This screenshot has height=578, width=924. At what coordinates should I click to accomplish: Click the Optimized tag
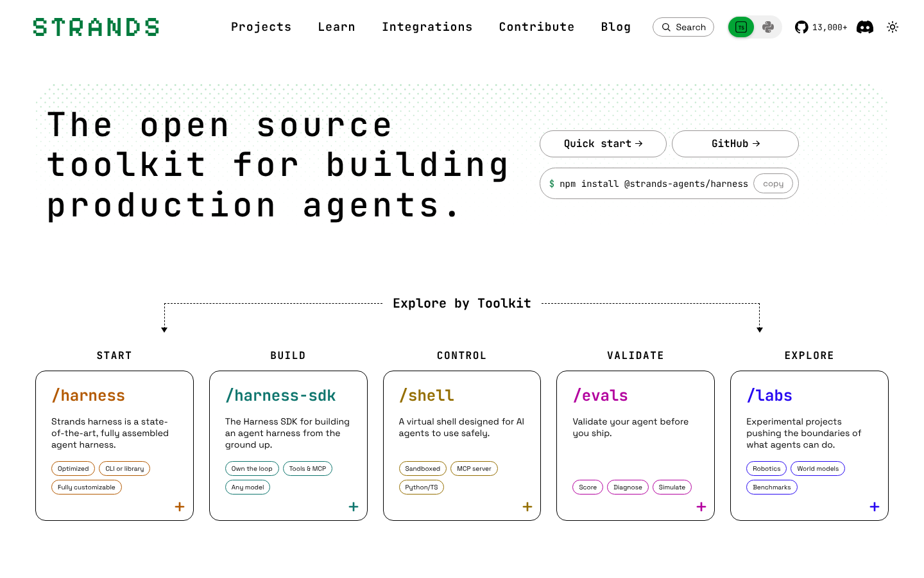pyautogui.click(x=73, y=469)
